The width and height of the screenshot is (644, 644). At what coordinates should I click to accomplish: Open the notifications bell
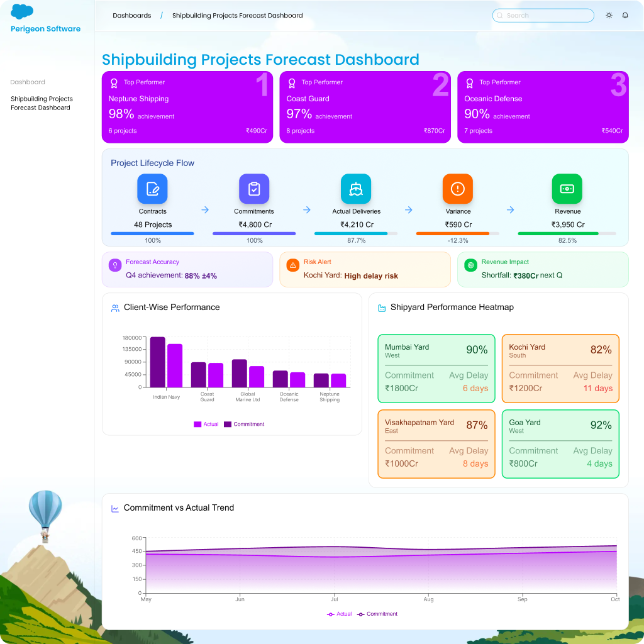(625, 16)
